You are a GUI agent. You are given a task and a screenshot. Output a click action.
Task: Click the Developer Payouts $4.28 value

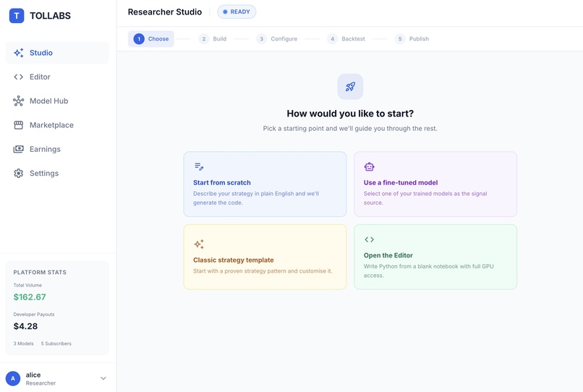[x=25, y=326]
